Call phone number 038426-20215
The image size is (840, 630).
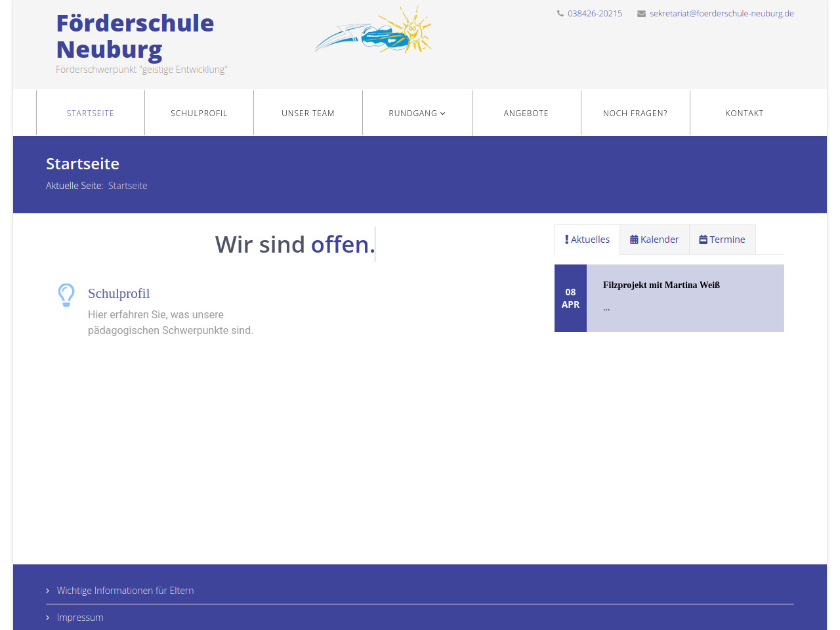click(x=595, y=14)
